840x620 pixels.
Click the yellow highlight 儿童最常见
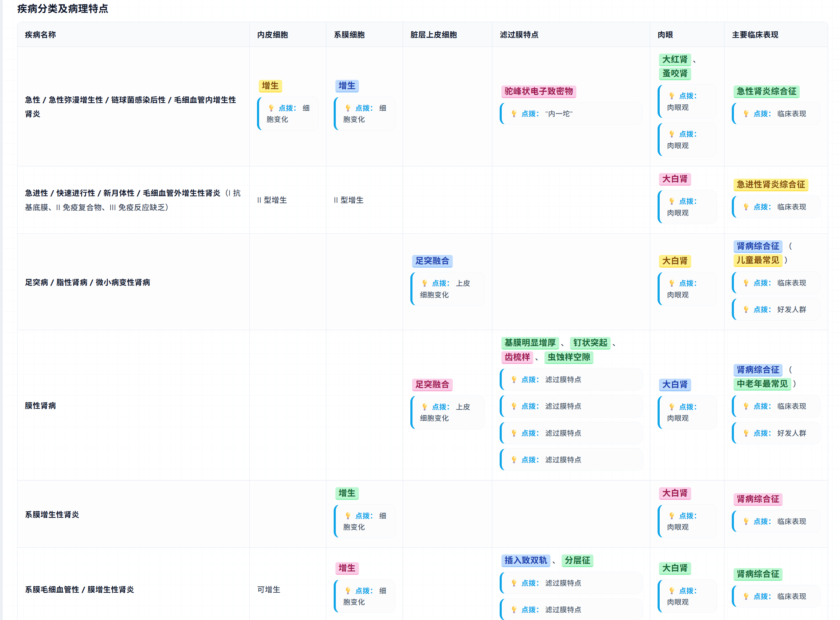pos(758,261)
